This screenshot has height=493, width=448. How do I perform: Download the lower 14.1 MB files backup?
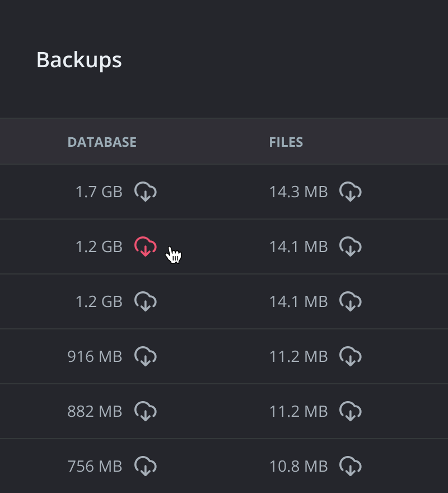350,301
